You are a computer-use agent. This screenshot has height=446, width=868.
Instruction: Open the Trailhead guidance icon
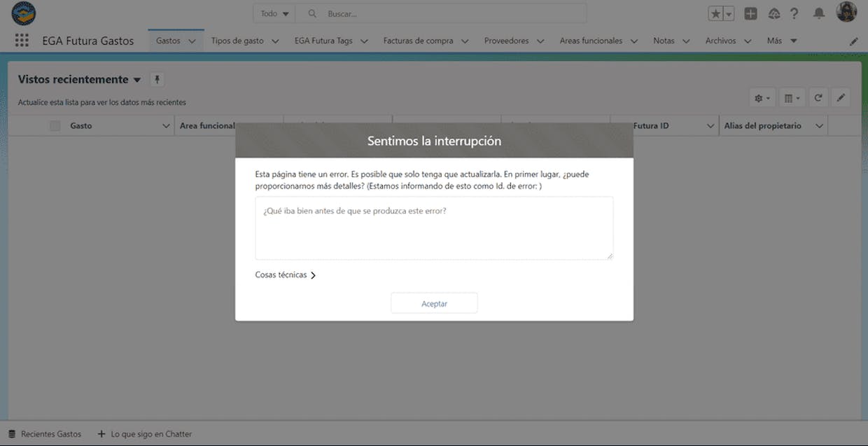coord(773,13)
